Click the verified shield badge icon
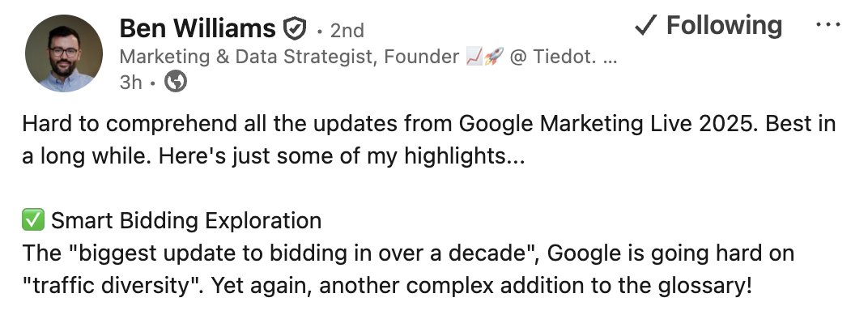This screenshot has height=319, width=868. [x=295, y=29]
